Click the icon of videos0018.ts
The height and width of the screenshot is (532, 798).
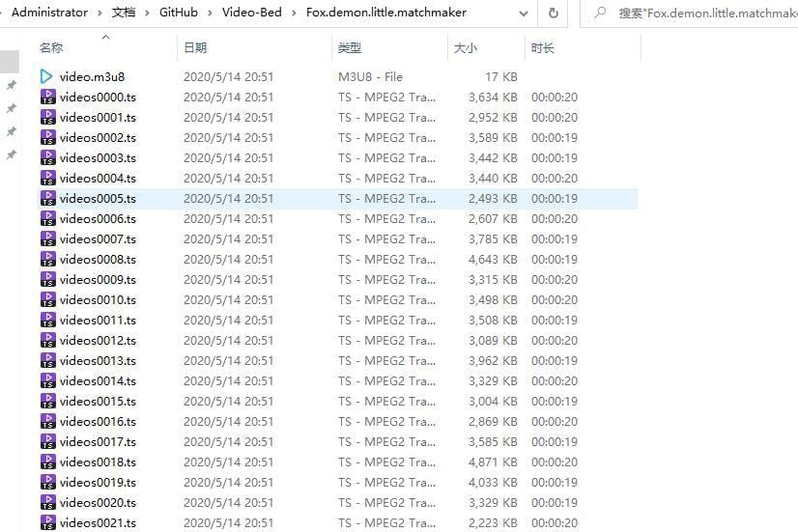coord(48,462)
